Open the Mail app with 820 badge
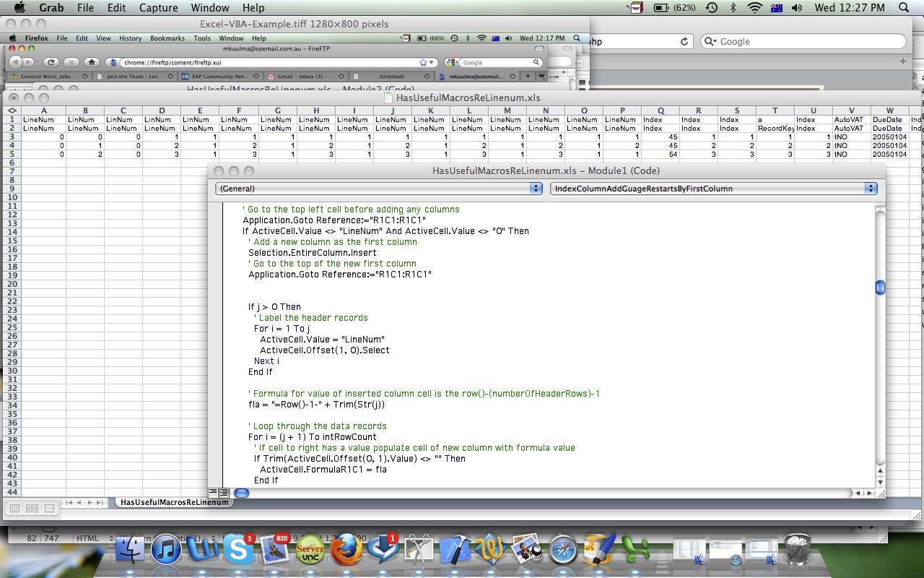The width and height of the screenshot is (924, 578). point(274,551)
